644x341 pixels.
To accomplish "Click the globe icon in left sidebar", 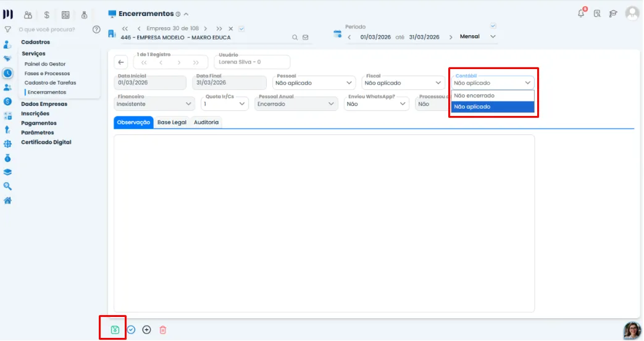I will pyautogui.click(x=7, y=144).
